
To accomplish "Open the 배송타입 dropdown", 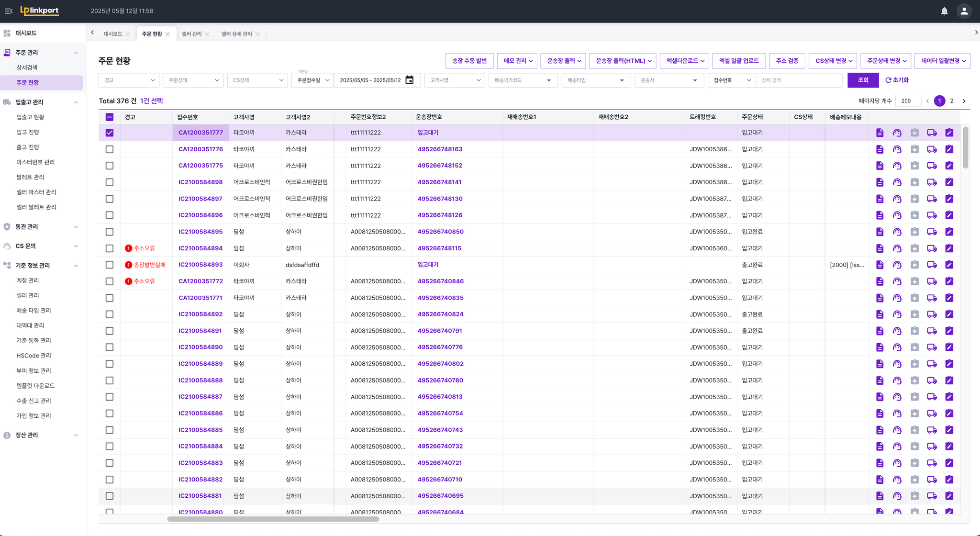I will pyautogui.click(x=596, y=80).
